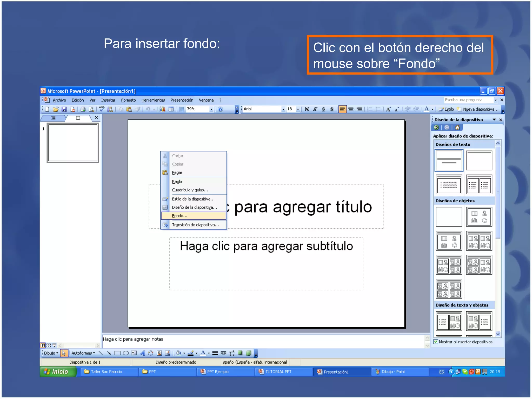This screenshot has width=532, height=399.
Task: Open the 79% zoom dropdown
Action: pos(211,109)
